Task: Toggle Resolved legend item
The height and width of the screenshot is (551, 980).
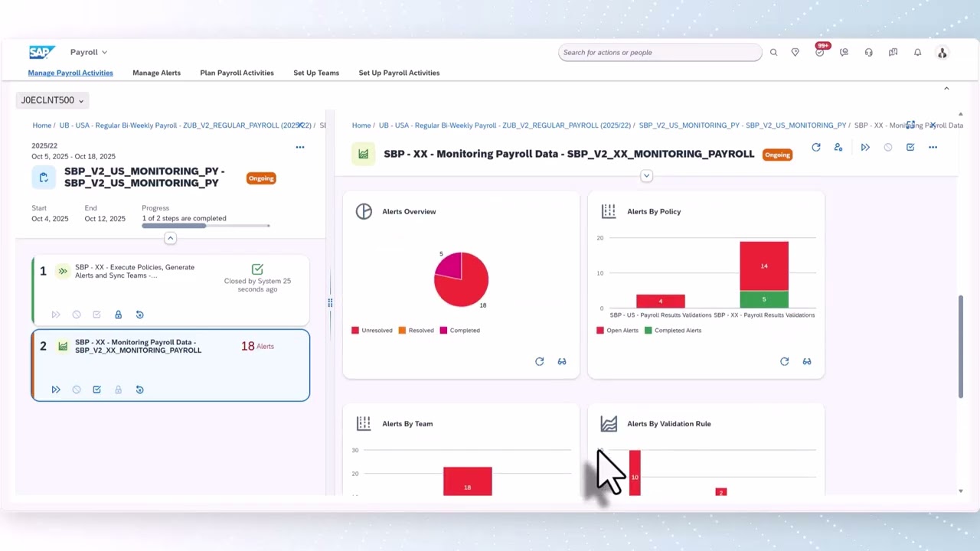Action: (416, 331)
